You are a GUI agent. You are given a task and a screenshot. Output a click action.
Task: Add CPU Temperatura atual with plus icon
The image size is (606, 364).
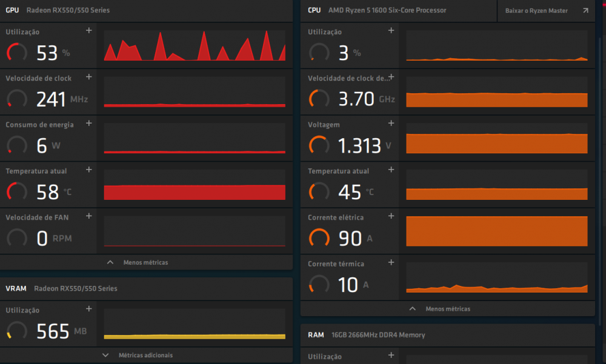(391, 170)
